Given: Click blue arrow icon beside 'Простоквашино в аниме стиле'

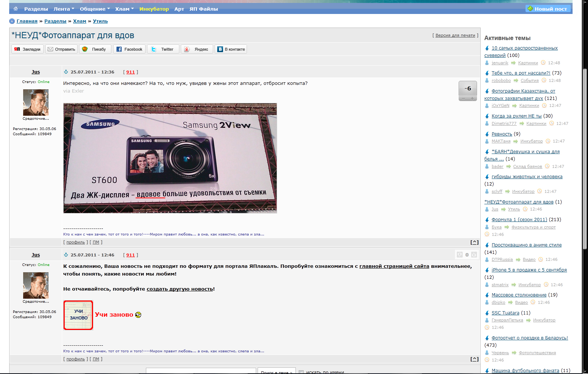Looking at the screenshot, I should pos(487,245).
